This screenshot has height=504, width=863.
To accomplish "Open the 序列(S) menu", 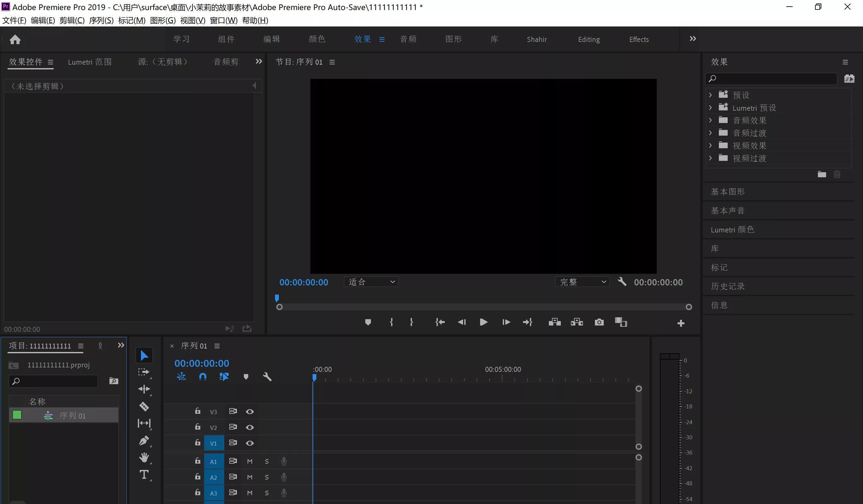I will (x=101, y=21).
